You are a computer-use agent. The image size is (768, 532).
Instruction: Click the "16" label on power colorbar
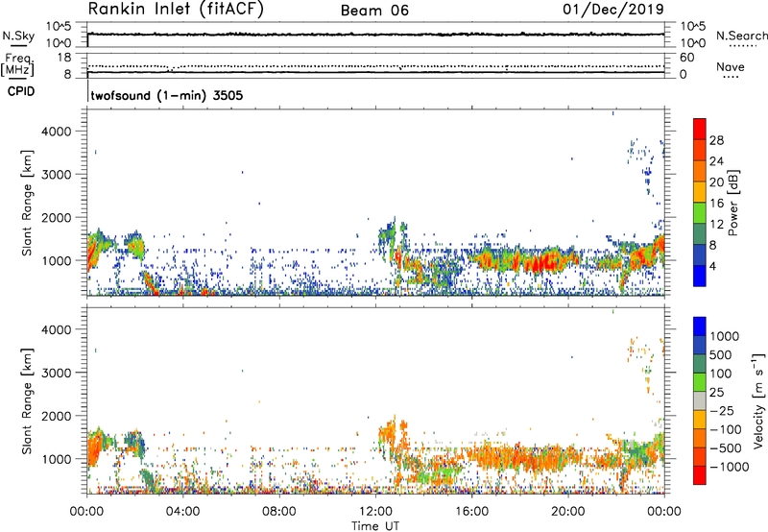click(716, 204)
